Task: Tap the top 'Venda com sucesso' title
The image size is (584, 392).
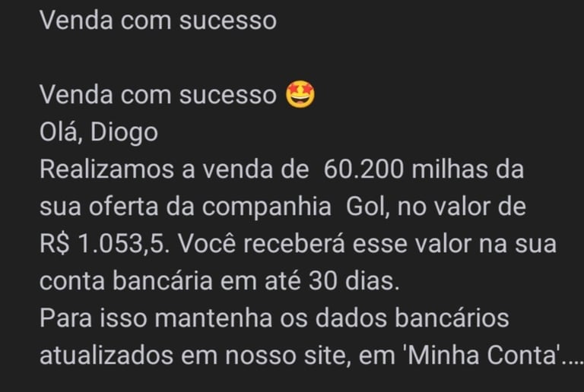Action: coord(158,20)
